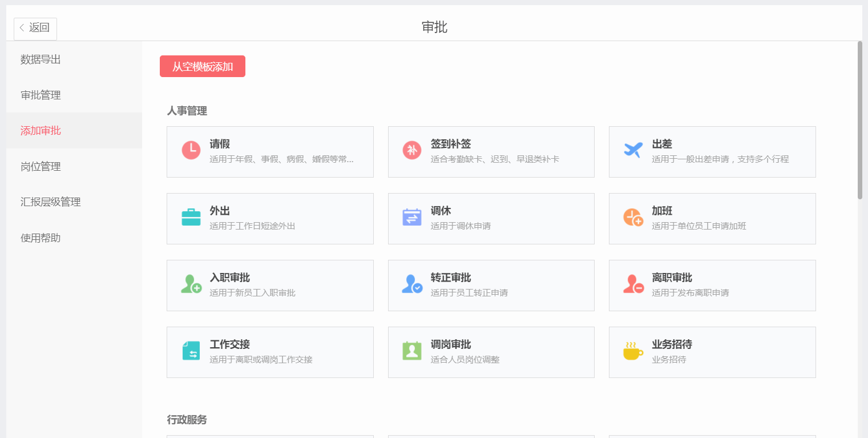The width and height of the screenshot is (868, 438).
Task: Click the briefcase icon for 外出
Action: (x=191, y=217)
